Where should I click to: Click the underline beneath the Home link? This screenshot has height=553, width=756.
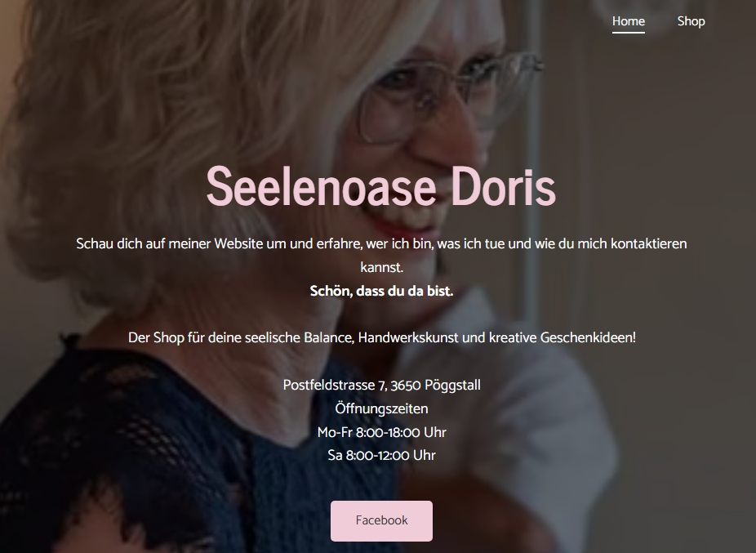point(629,33)
